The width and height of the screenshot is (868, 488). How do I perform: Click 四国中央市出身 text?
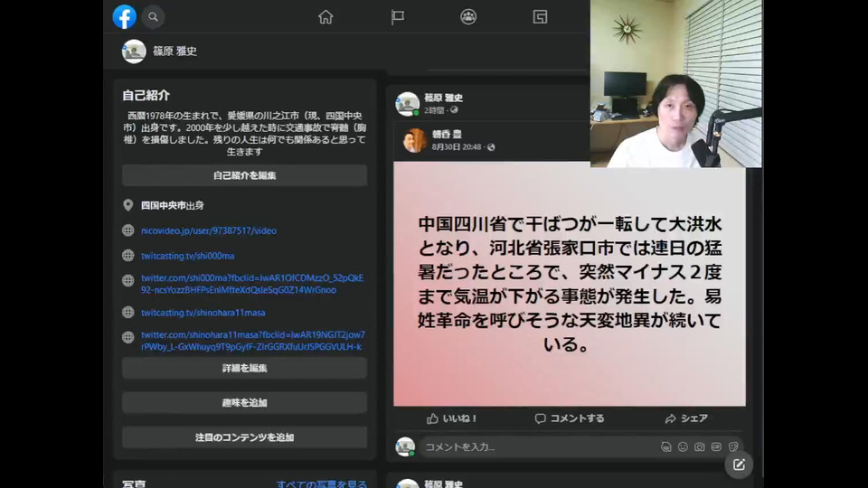172,205
